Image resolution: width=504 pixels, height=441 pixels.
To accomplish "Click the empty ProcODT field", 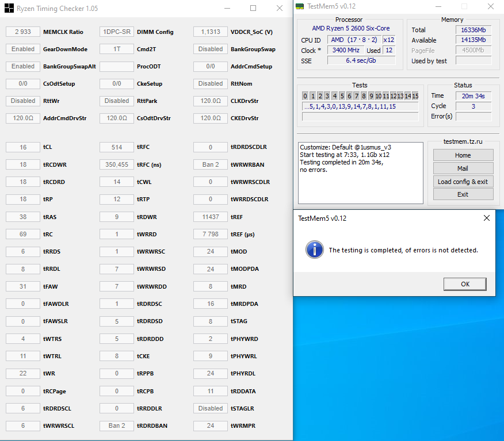I will click(117, 66).
